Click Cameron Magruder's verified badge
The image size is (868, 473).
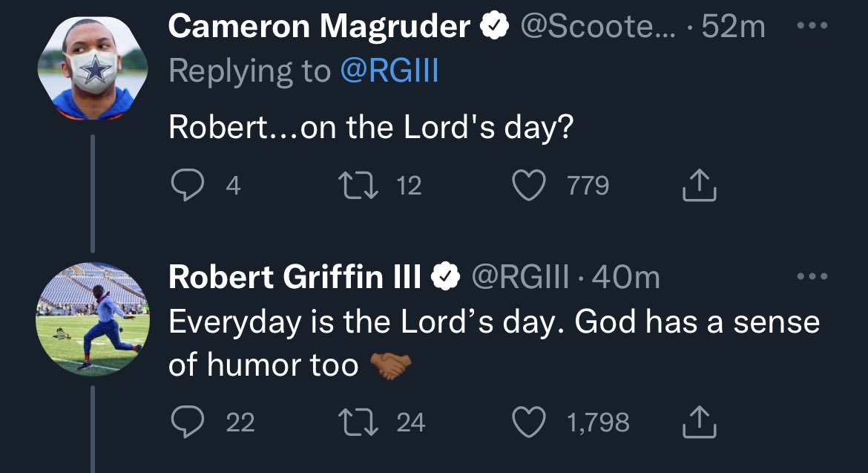point(495,27)
